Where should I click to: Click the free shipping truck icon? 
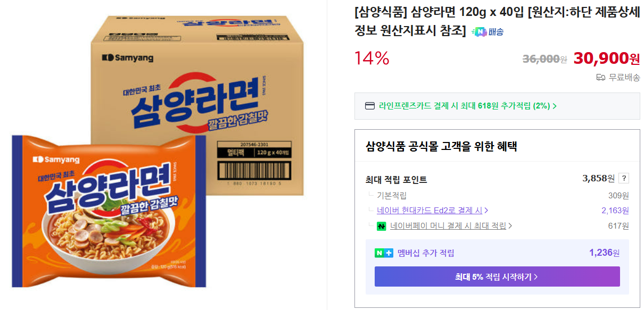600,77
